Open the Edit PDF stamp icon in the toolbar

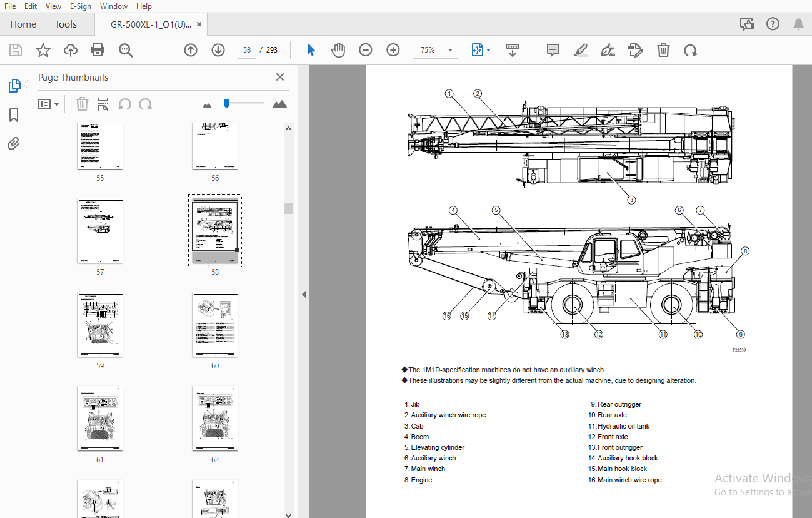point(635,50)
